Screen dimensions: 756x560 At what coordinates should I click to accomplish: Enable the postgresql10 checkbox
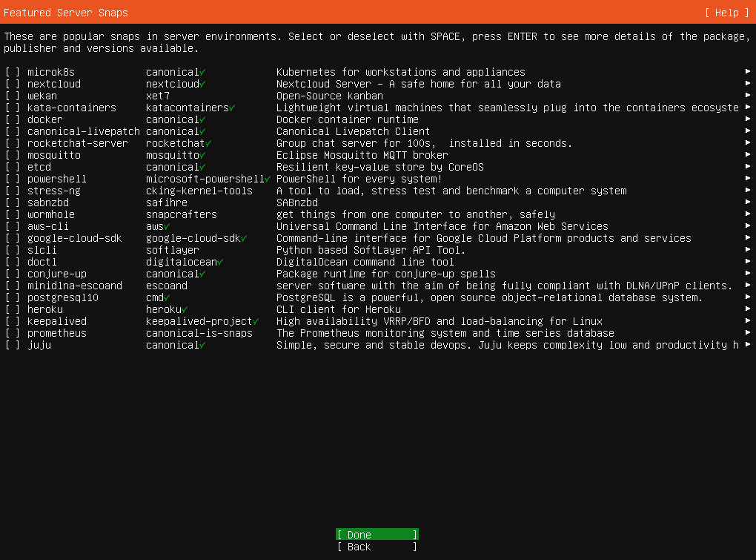(13, 297)
